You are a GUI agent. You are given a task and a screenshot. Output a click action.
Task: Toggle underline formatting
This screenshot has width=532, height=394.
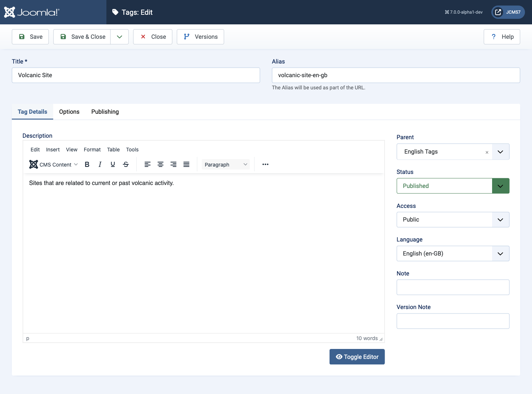click(113, 164)
